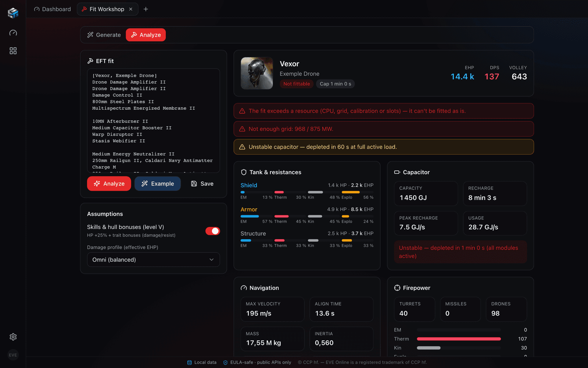The image size is (588, 368).
Task: Click the Structure EM resistance bar
Action: 257,241
